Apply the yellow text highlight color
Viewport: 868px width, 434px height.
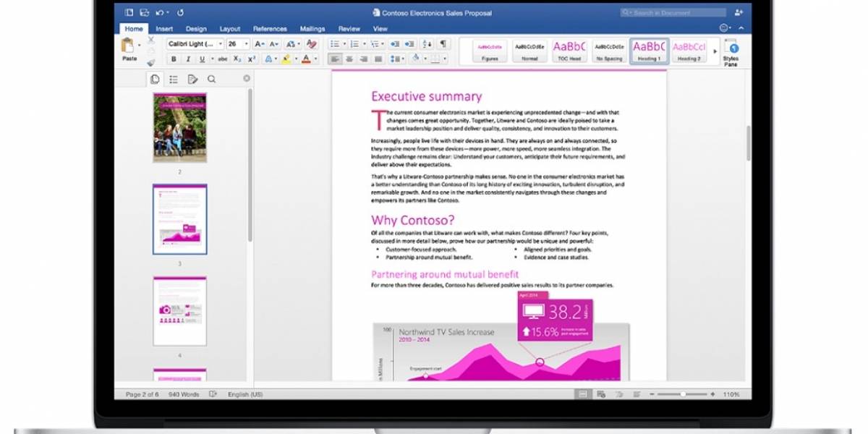click(x=287, y=59)
